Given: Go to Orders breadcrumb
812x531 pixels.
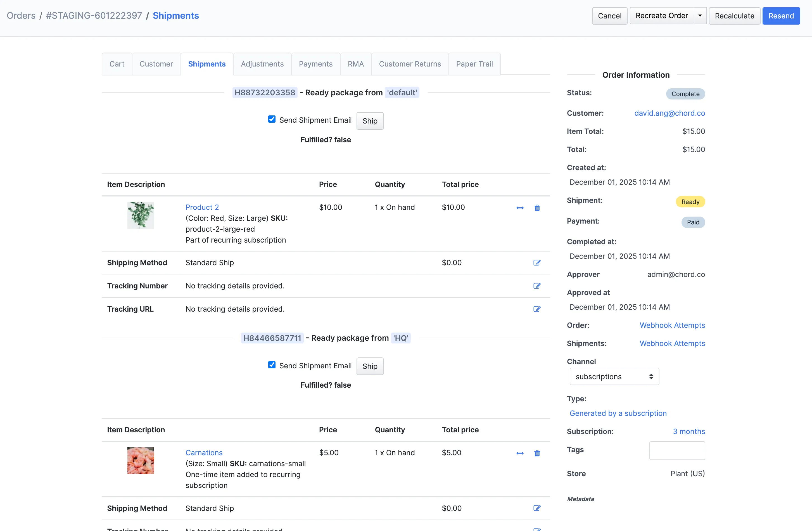Looking at the screenshot, I should (21, 16).
